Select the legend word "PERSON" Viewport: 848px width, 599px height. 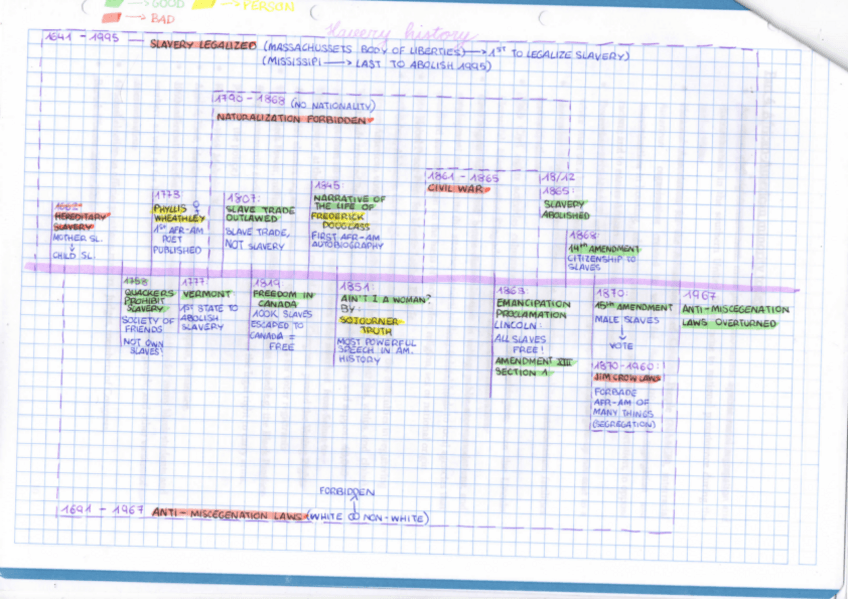point(269,6)
